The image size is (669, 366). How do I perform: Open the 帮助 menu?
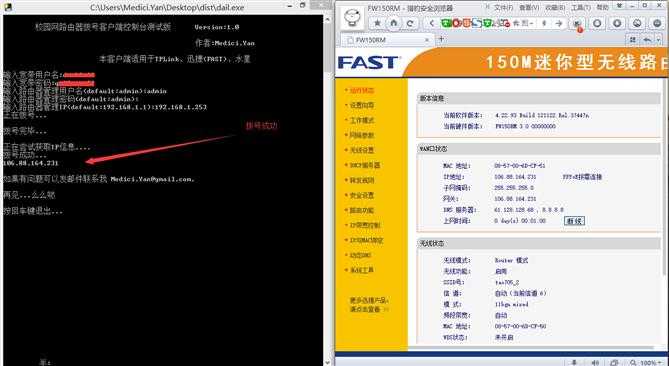(602, 8)
